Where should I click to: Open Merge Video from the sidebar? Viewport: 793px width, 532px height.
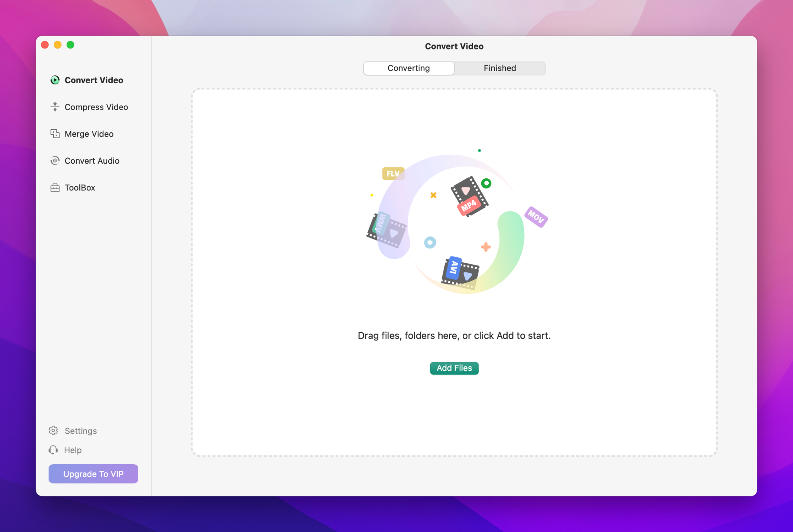pyautogui.click(x=89, y=134)
